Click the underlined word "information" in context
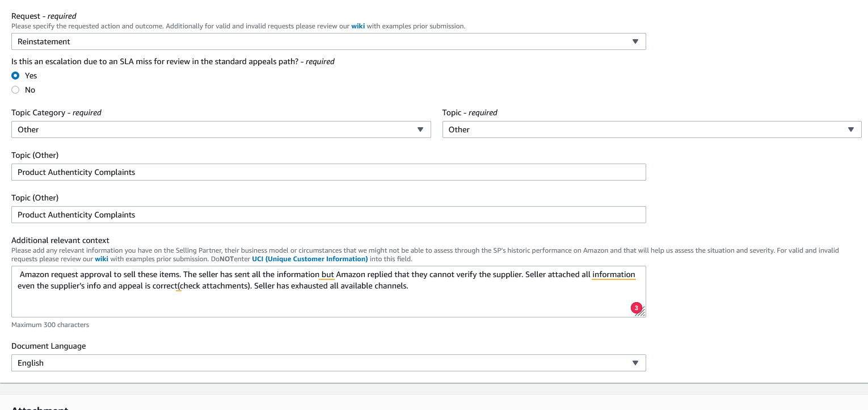Viewport: 868px width, 410px height. (613, 275)
